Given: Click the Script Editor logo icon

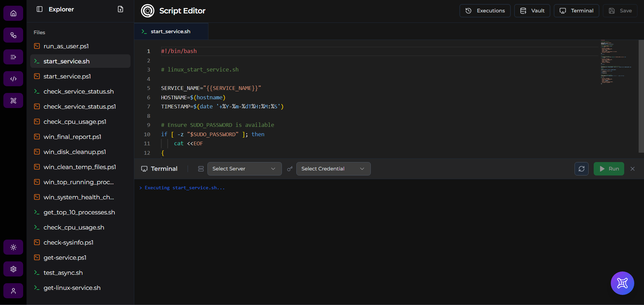Looking at the screenshot, I should (x=148, y=11).
